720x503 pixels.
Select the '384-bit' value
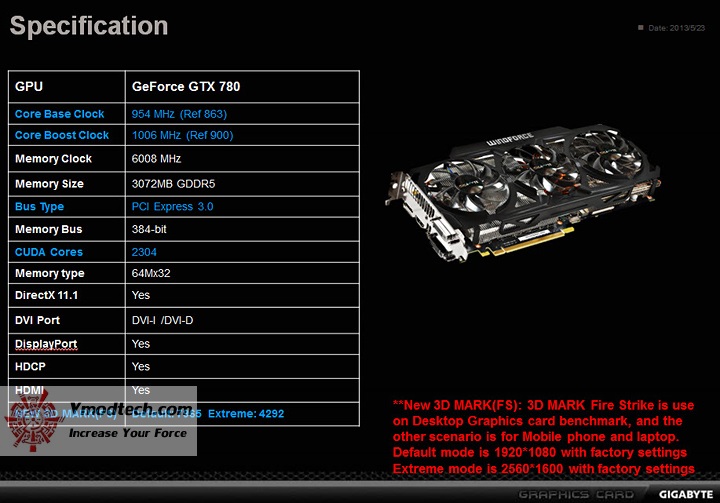149,229
